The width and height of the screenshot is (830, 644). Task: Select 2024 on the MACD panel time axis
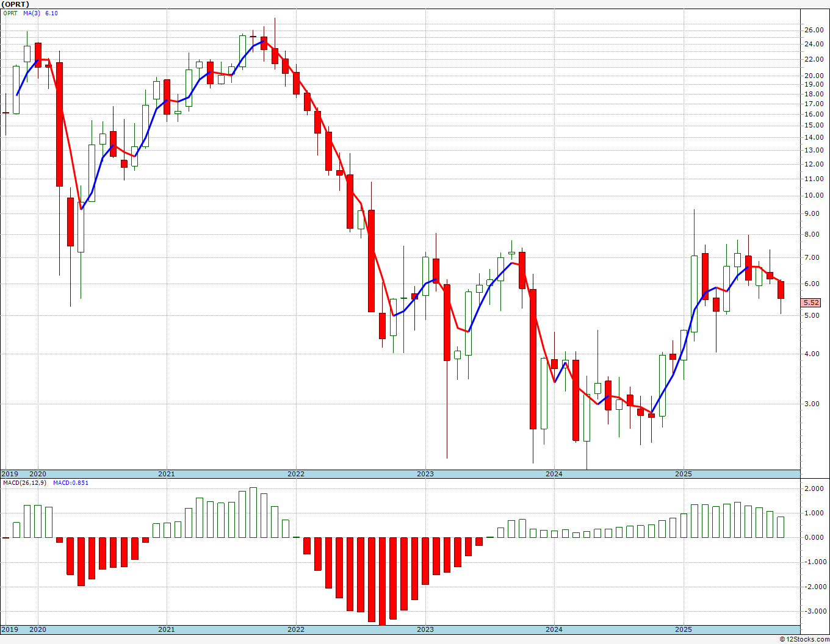[x=554, y=630]
